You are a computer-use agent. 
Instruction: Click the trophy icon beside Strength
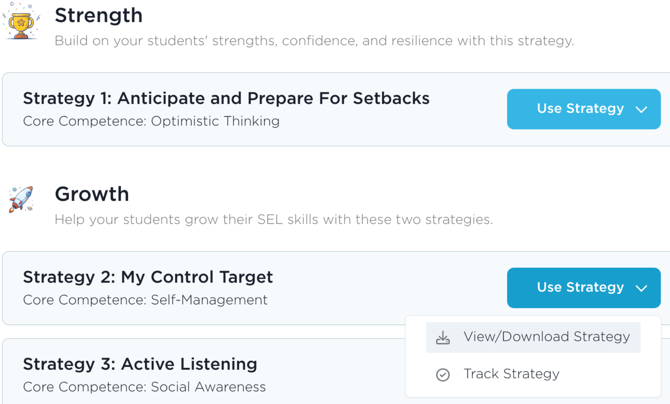click(x=21, y=22)
